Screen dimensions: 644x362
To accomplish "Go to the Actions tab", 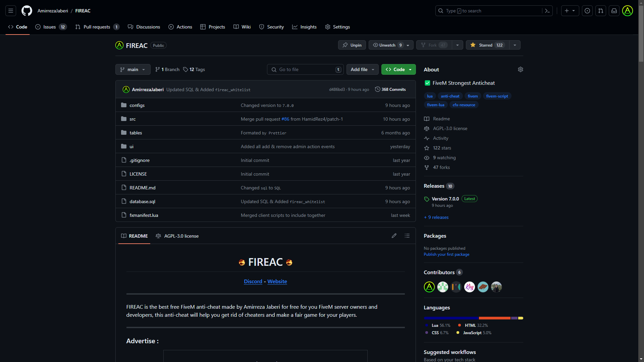I will pyautogui.click(x=180, y=27).
